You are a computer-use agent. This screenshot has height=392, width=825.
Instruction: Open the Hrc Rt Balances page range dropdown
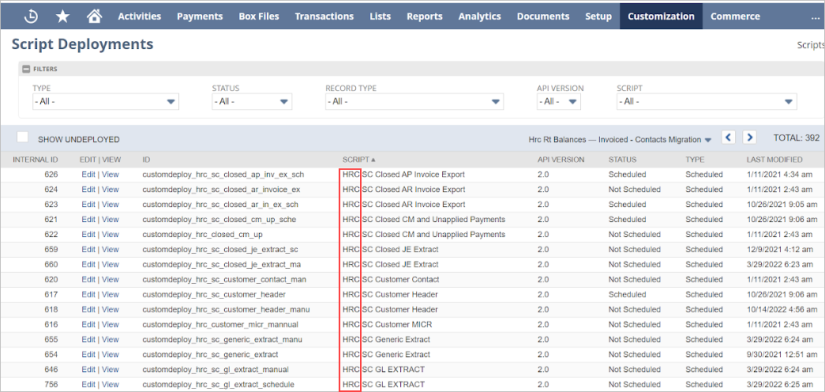click(x=620, y=139)
